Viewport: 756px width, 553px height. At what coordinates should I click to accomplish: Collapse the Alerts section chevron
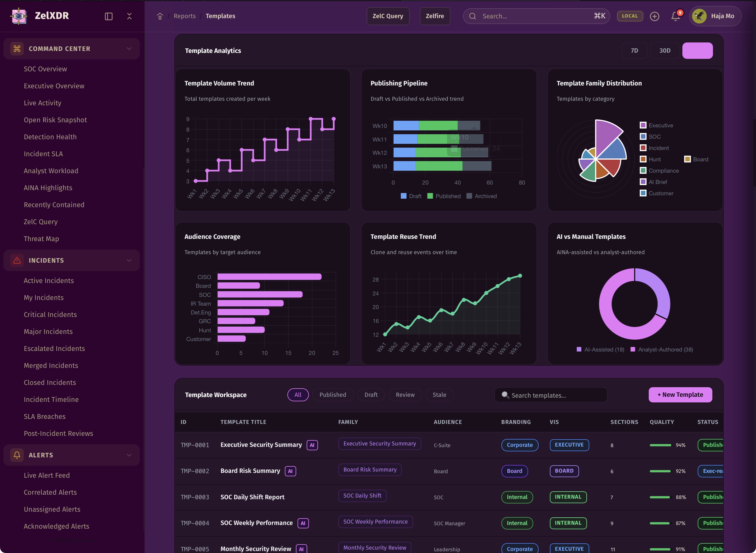pyautogui.click(x=129, y=455)
